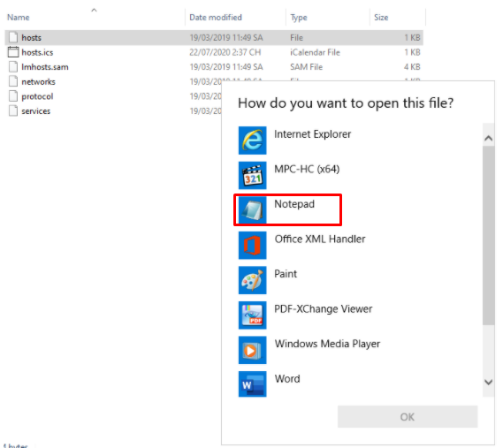Click the hosts row '1 KB' size cell
This screenshot has height=448, width=503.
412,37
